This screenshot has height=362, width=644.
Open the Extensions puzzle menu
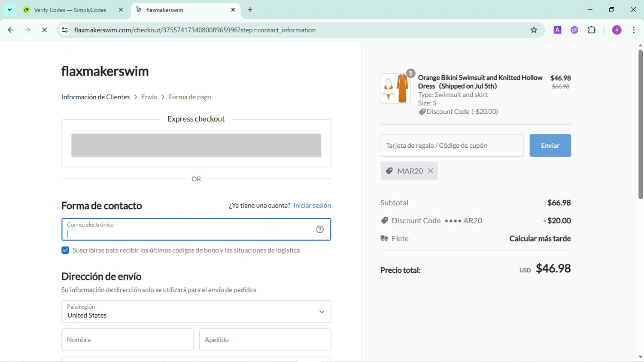592,30
